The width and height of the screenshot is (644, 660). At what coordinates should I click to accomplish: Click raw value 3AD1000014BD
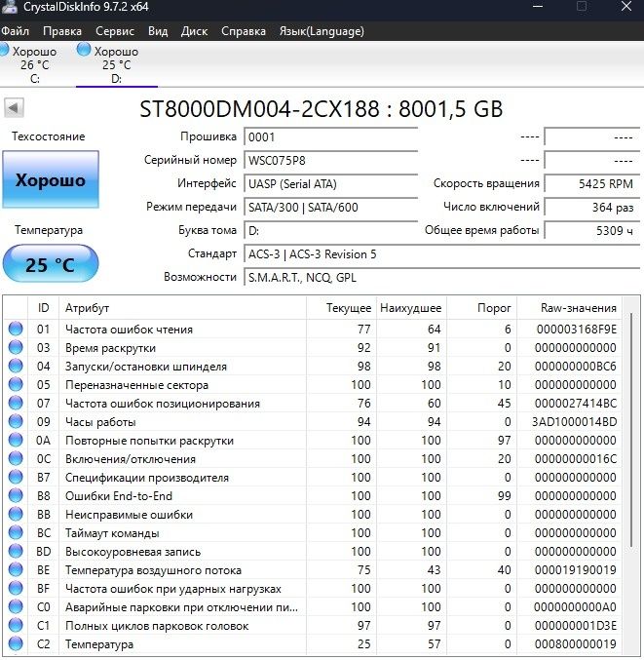tap(574, 422)
